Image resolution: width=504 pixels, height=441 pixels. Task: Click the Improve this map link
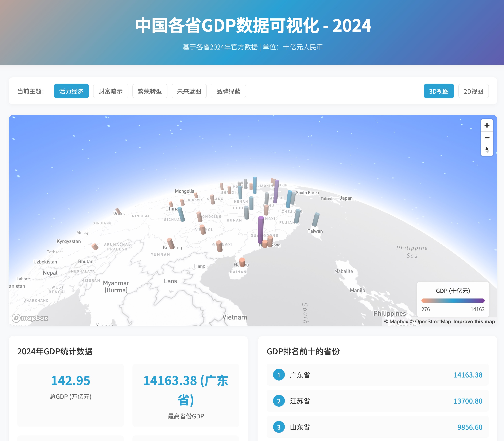coord(474,322)
